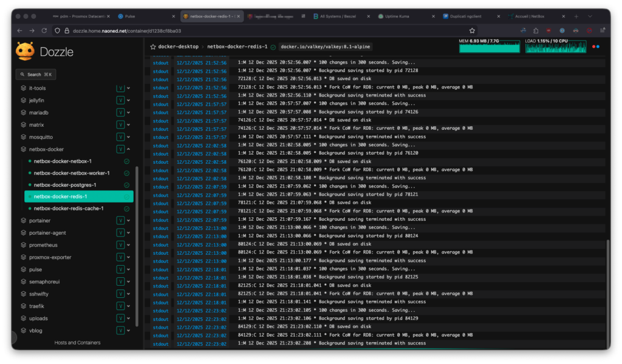The height and width of the screenshot is (364, 622).
Task: Star the netbox-docker-redis-1 container as favorite
Action: (x=153, y=47)
